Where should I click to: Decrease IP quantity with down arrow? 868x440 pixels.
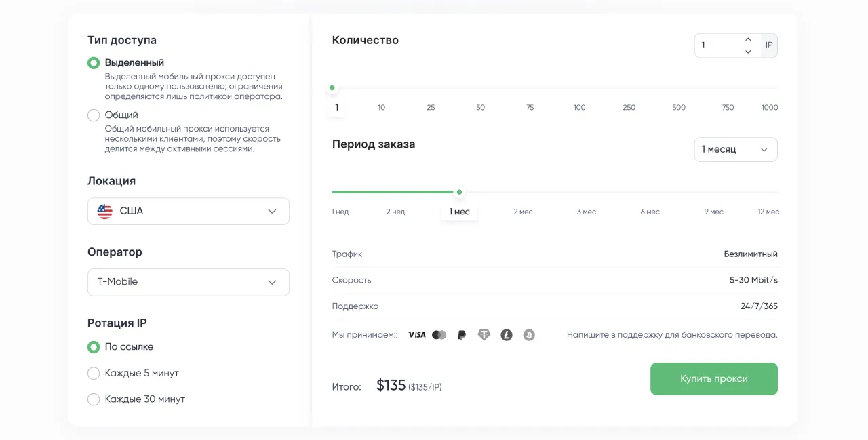pos(748,52)
